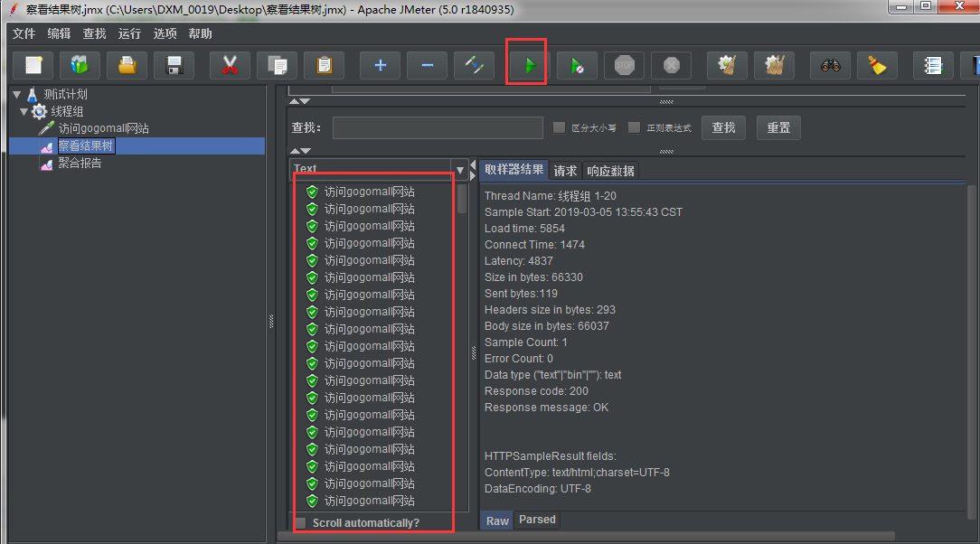Image resolution: width=980 pixels, height=544 pixels.
Task: Open the Templates icon in toolbar
Action: [80, 65]
